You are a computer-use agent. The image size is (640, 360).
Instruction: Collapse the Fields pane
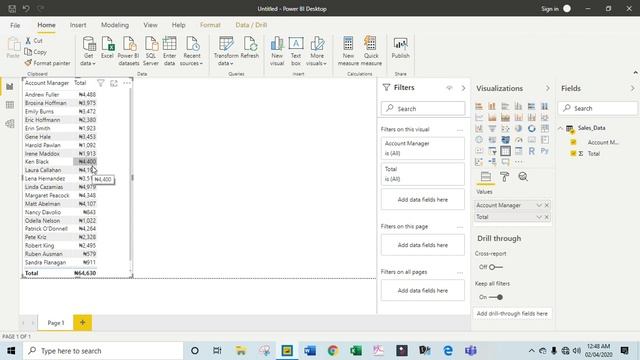(632, 88)
